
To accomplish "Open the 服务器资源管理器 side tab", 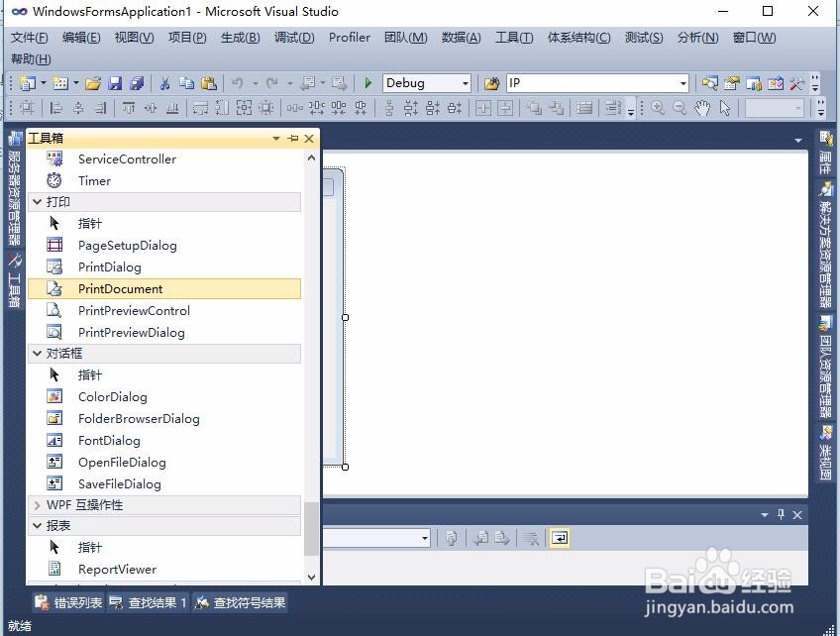I will tap(15, 189).
